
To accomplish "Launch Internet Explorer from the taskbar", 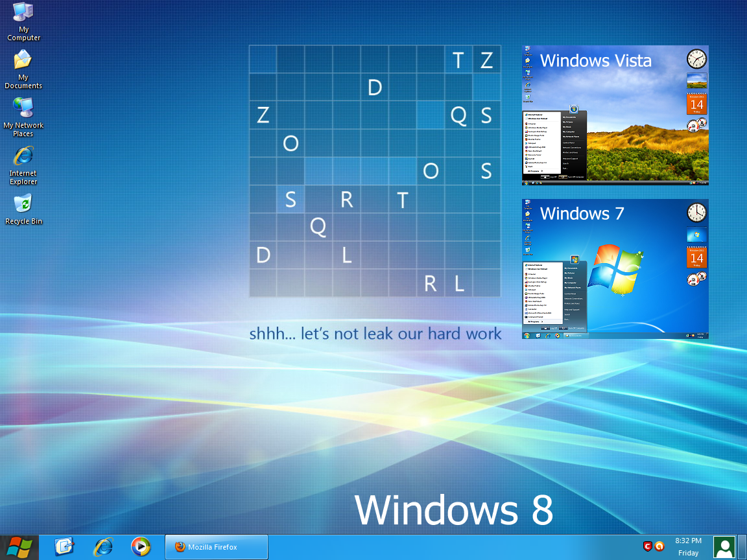I will [102, 546].
